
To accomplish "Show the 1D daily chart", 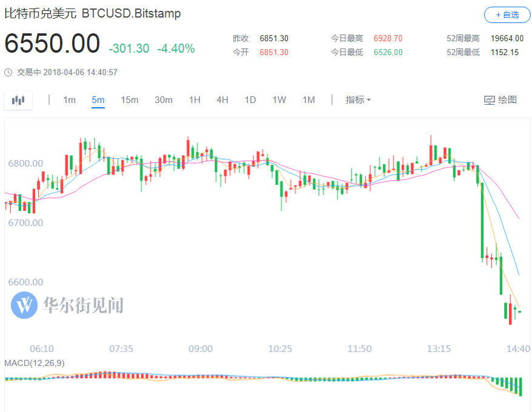I will tap(250, 100).
